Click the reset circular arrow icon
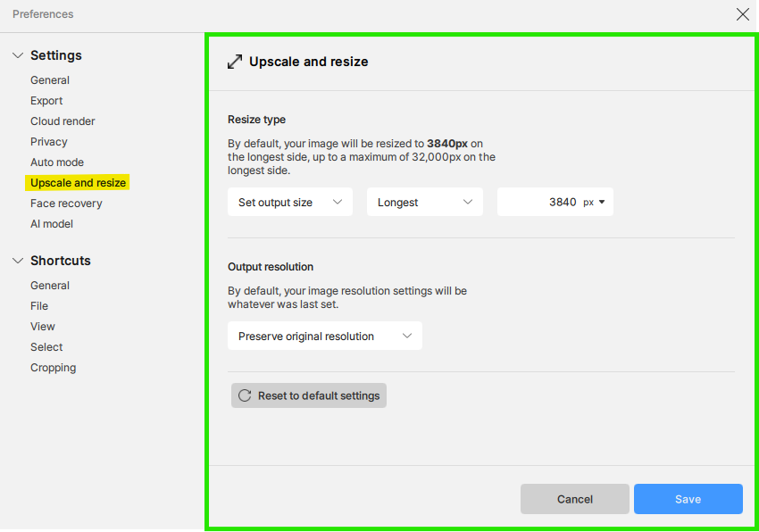The height and width of the screenshot is (532, 759). 245,395
